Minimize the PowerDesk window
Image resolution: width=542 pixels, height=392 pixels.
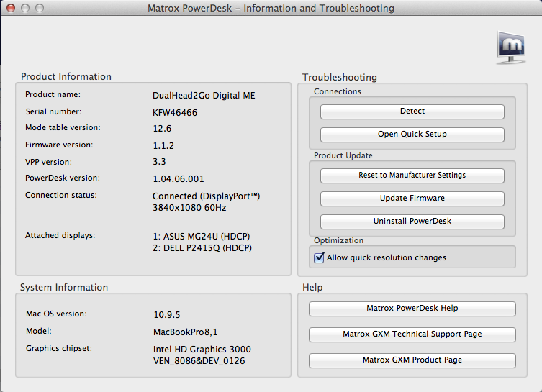(x=25, y=8)
